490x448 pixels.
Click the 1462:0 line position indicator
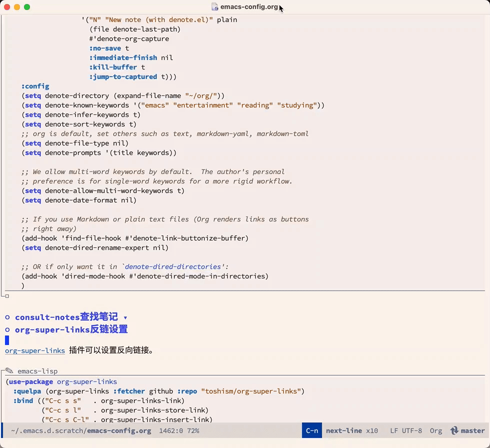point(171,431)
